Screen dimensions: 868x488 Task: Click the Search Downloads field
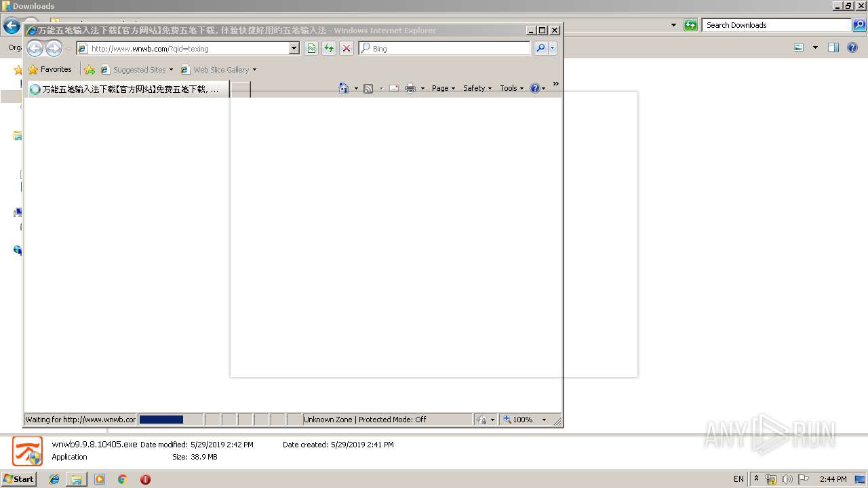click(x=776, y=25)
